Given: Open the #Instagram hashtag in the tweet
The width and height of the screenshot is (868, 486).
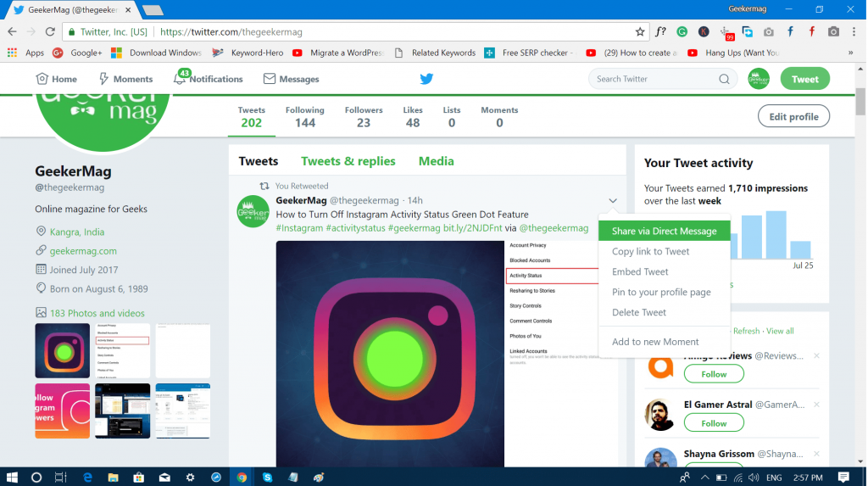Looking at the screenshot, I should pos(299,228).
